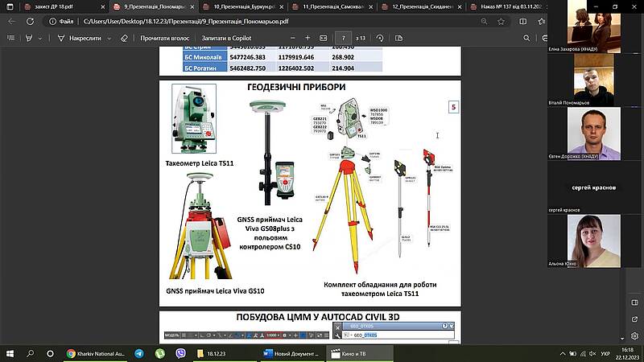Open the favorites list icon
The width and height of the screenshot is (644, 362).
point(542,22)
